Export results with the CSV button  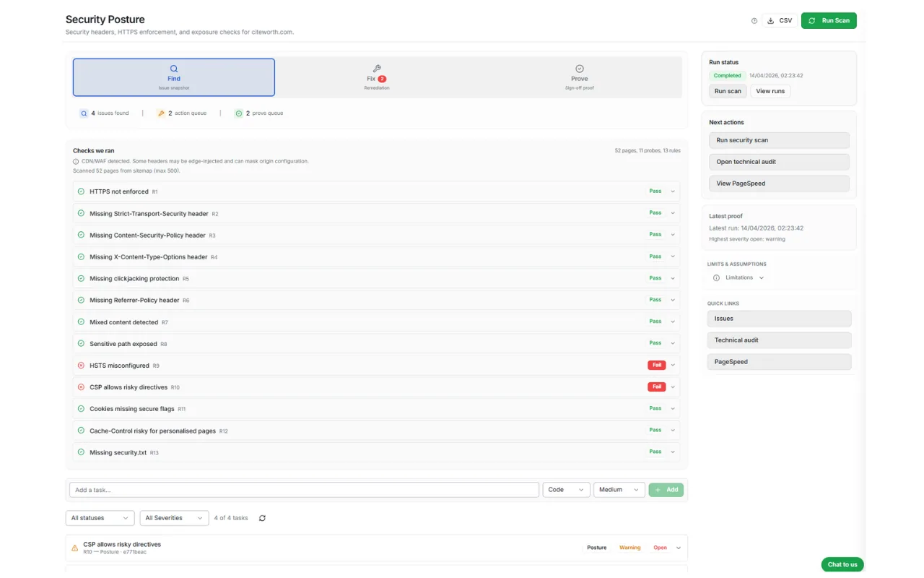[780, 21]
